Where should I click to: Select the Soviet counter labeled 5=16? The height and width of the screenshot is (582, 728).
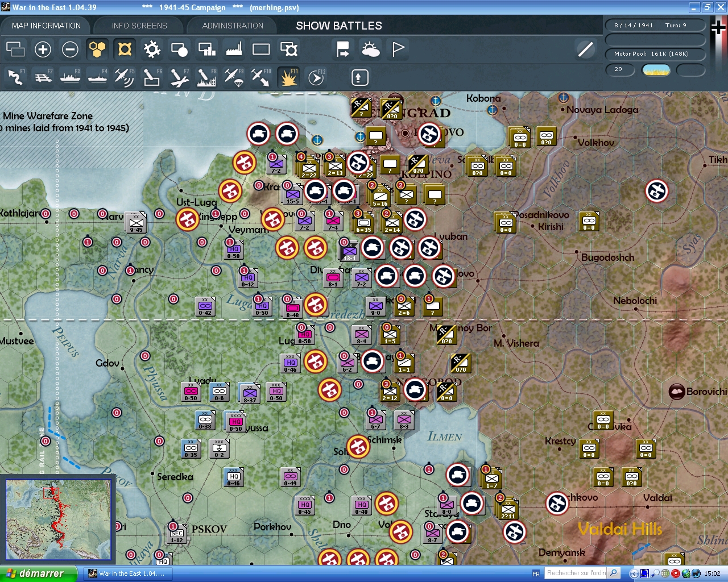point(380,196)
